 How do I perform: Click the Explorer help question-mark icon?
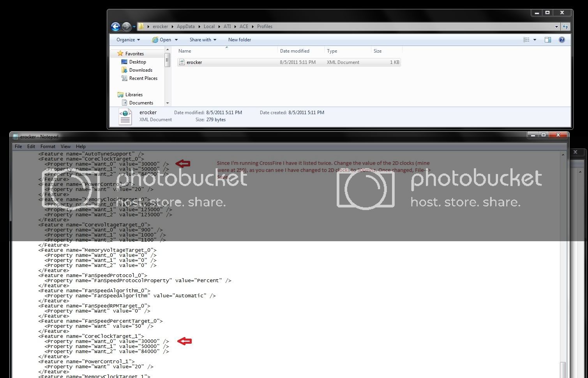coord(562,40)
